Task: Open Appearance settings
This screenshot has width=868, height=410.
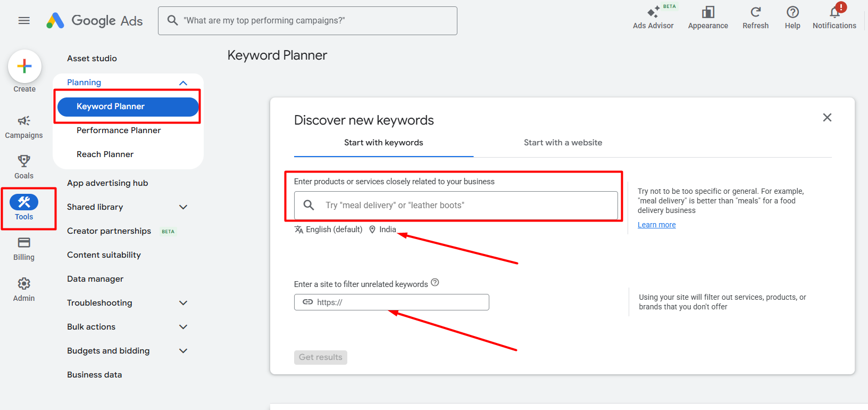Action: pos(708,18)
